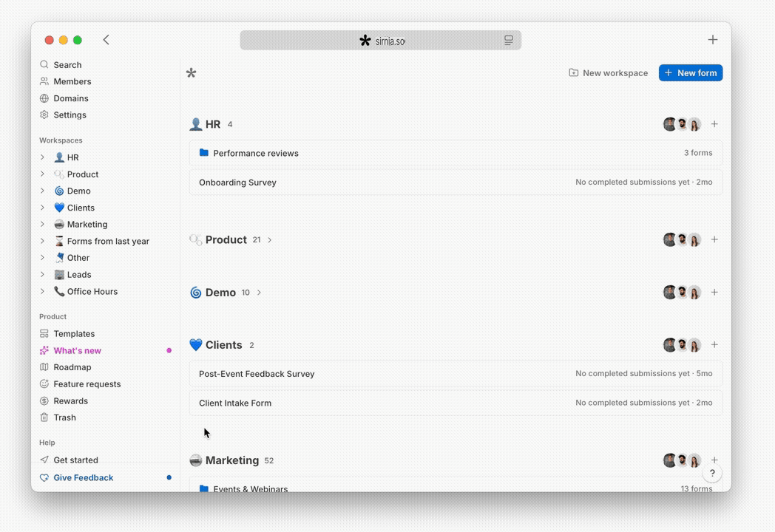Expand the Product section chevron in main list
The height and width of the screenshot is (532, 775).
coord(269,240)
